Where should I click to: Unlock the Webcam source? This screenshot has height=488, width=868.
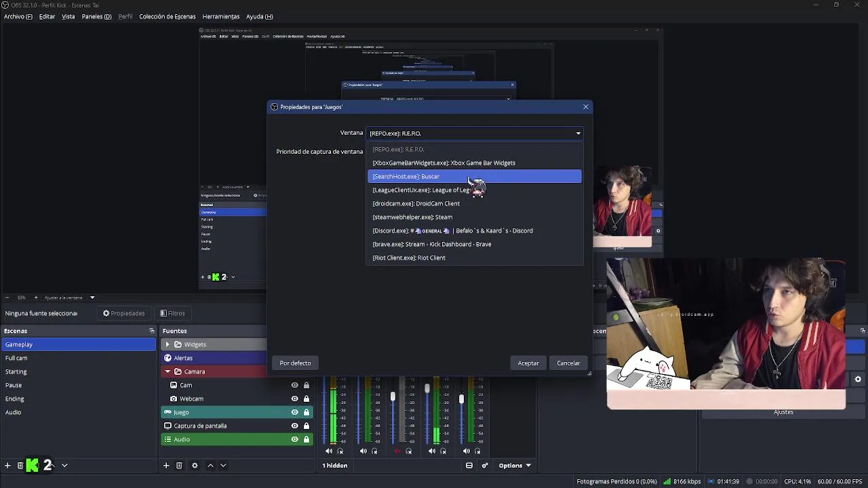(x=307, y=399)
